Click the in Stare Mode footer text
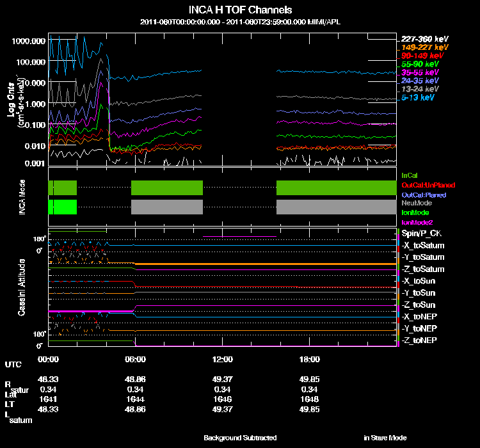Screen dimensions: 480x448 [x=385, y=438]
